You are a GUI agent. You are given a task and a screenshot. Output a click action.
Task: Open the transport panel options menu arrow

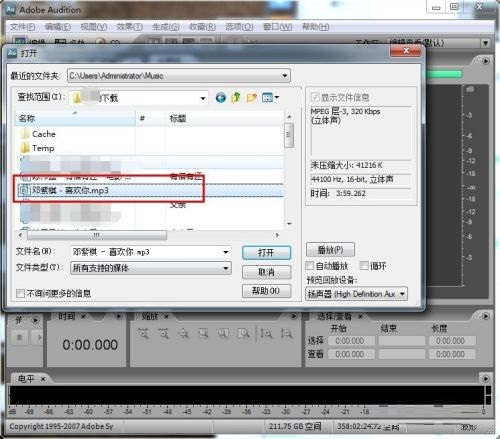[35, 320]
